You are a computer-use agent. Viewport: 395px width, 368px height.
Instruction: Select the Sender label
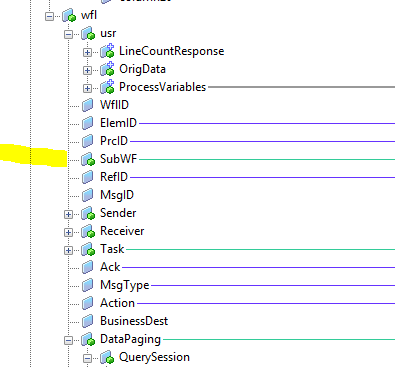pyautogui.click(x=118, y=213)
